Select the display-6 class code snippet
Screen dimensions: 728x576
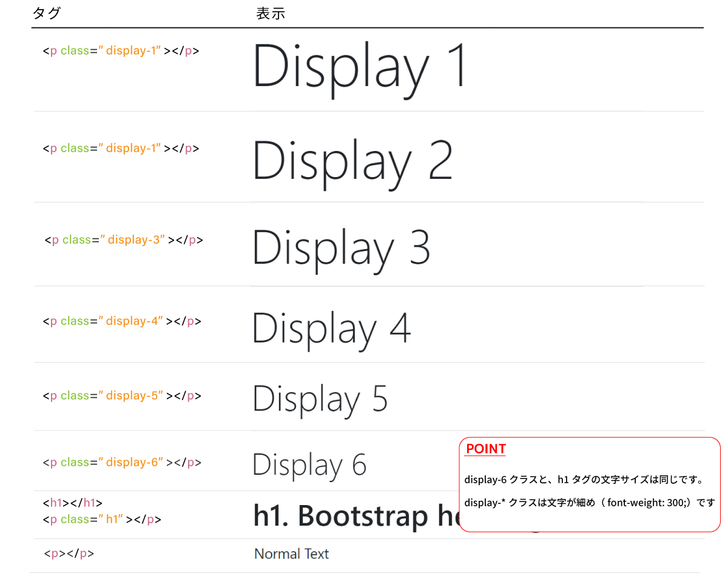point(122,463)
